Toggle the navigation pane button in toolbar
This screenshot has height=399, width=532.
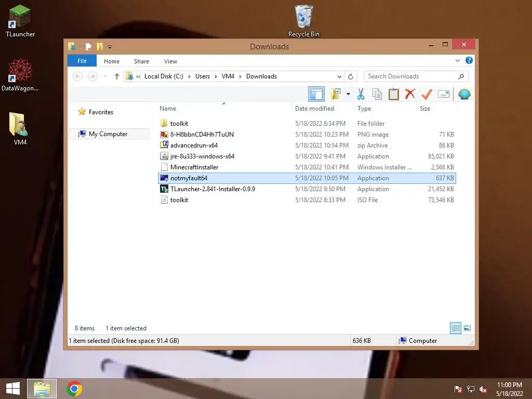click(x=316, y=94)
